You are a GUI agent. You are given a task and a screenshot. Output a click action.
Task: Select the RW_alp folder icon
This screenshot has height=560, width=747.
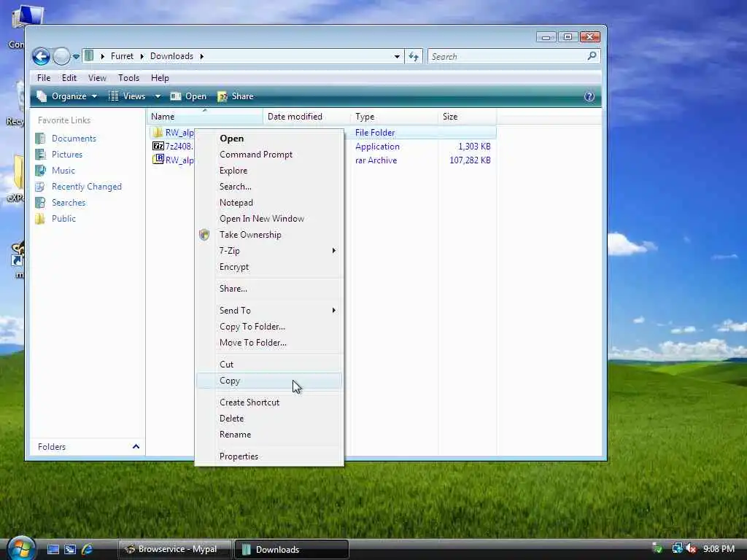158,132
